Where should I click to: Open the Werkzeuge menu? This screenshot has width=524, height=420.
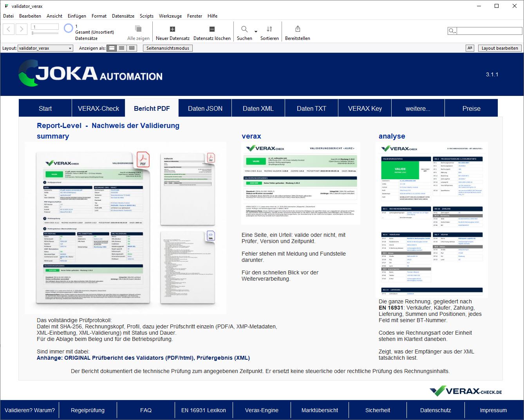(170, 16)
